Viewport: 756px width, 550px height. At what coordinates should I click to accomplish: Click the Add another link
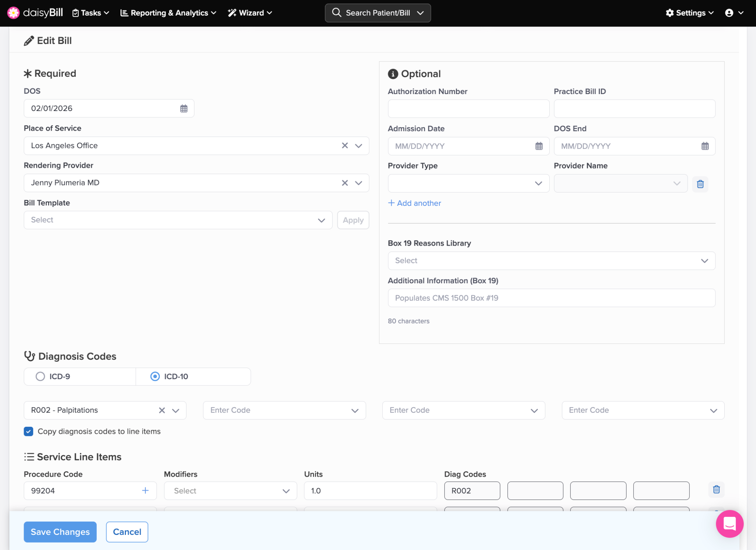pyautogui.click(x=415, y=203)
